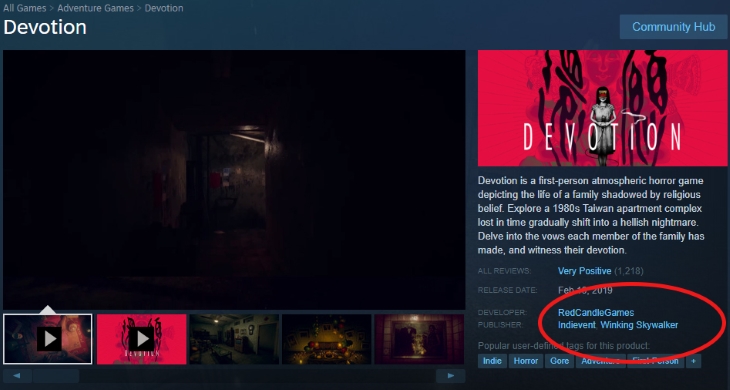Click the Devotion breadcrumb link
The image size is (730, 390).
click(x=164, y=8)
